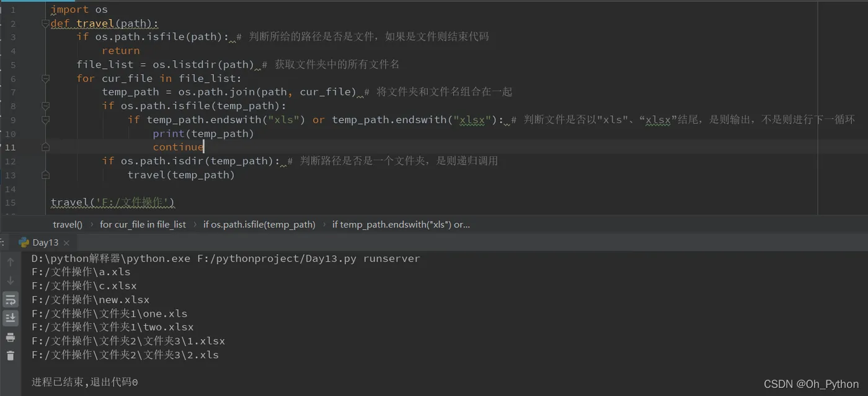Click the comment '将文件夹和文件名组合在一起'
This screenshot has height=396, width=868.
tap(438, 92)
